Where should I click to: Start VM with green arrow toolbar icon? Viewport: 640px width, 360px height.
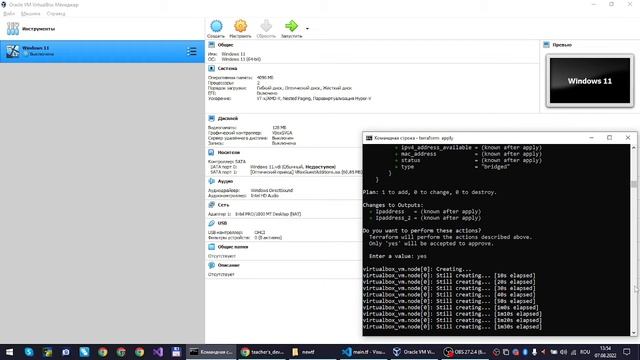(291, 26)
